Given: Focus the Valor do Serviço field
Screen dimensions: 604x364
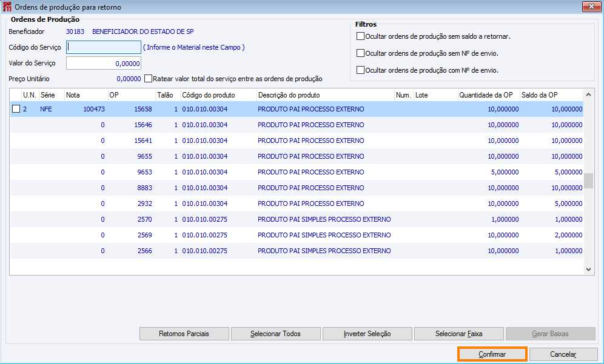Looking at the screenshot, I should click(104, 63).
